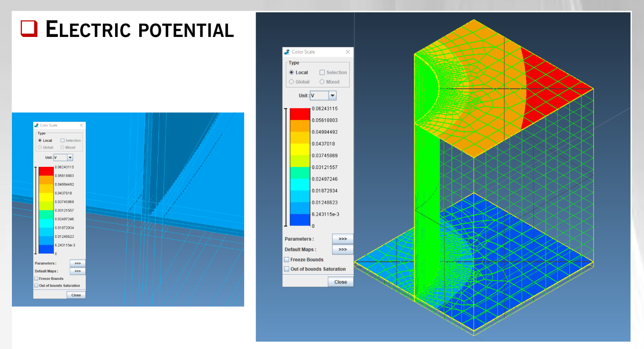Screen dimensions: 644x349
Task: Open the Unit dropdown arrow in the smaller dialog
Action: point(70,158)
